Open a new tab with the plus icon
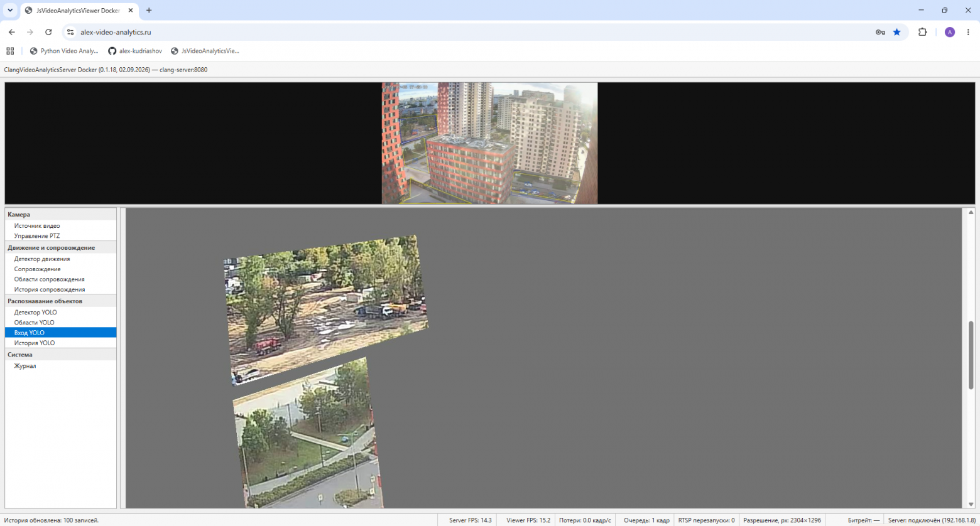 tap(149, 10)
